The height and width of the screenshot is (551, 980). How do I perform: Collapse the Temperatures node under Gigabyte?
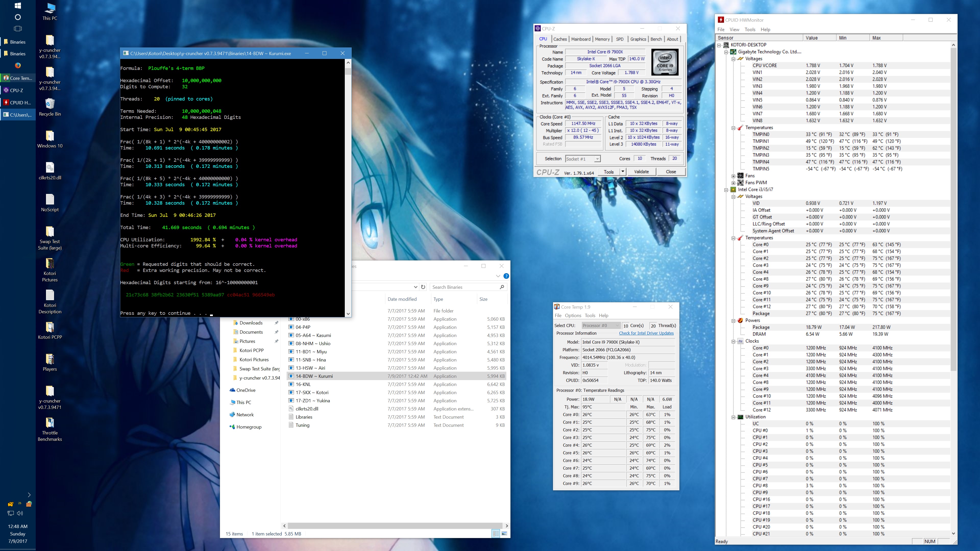pos(733,128)
